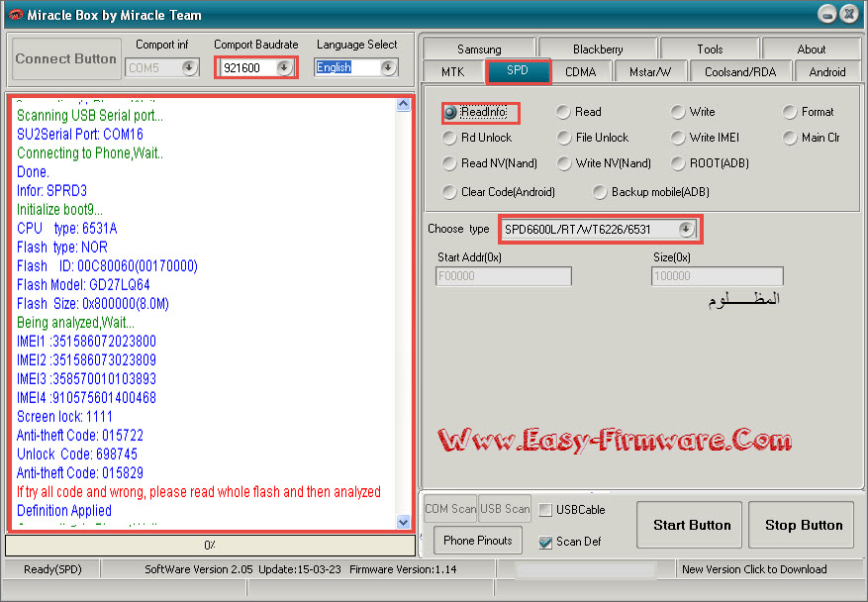Switch to the Android tab

(x=827, y=72)
